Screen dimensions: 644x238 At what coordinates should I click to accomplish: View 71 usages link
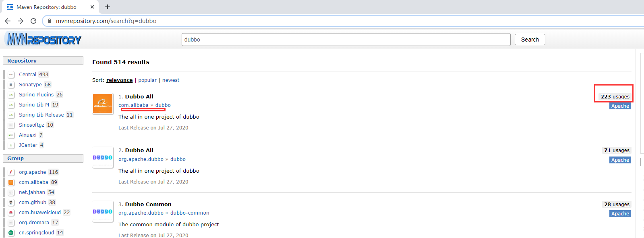point(616,150)
